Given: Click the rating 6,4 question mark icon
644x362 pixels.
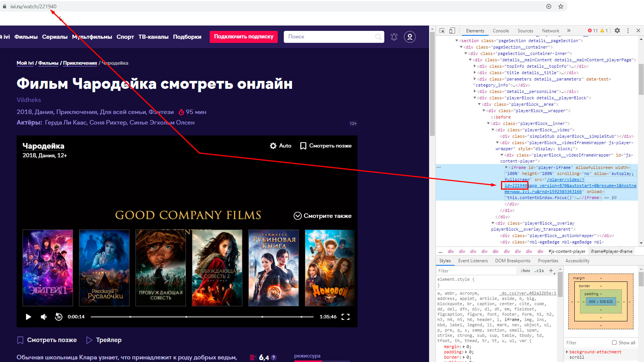Looking at the screenshot, I should click(274, 357).
